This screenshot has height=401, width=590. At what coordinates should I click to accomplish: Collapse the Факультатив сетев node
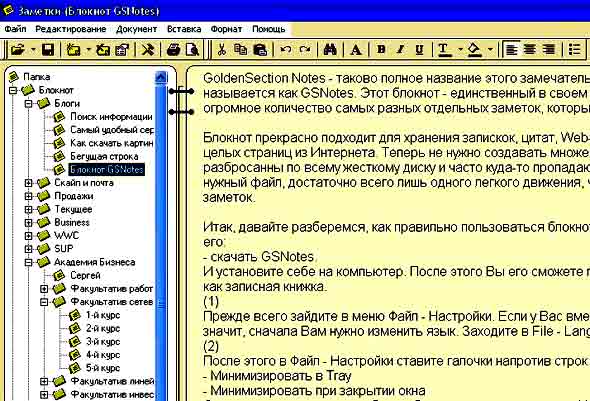coord(44,302)
